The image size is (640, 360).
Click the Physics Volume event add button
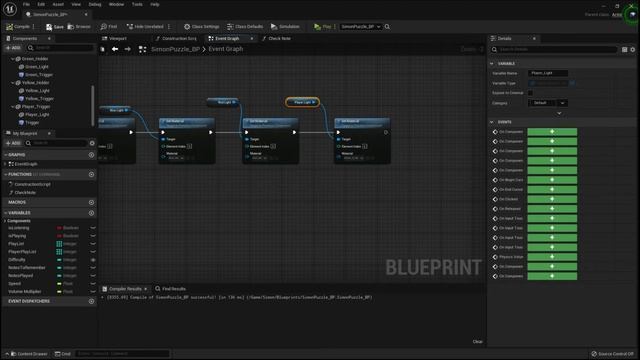tap(552, 257)
